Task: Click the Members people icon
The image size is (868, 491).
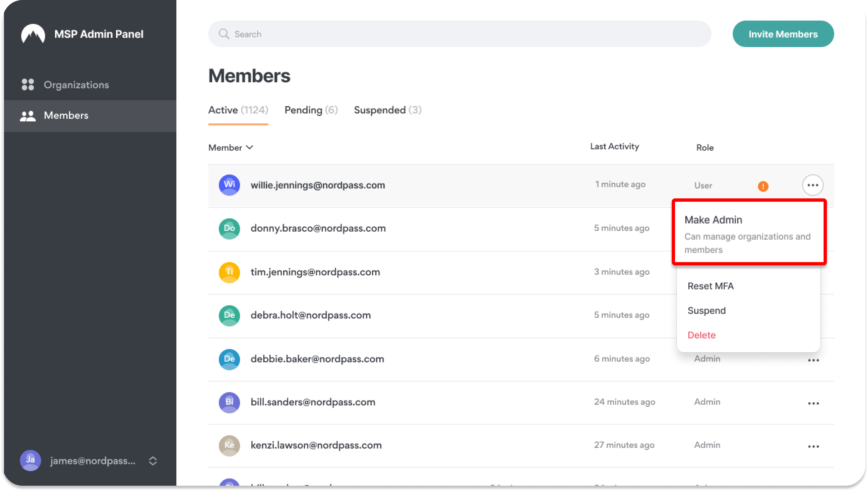Action: (x=28, y=116)
